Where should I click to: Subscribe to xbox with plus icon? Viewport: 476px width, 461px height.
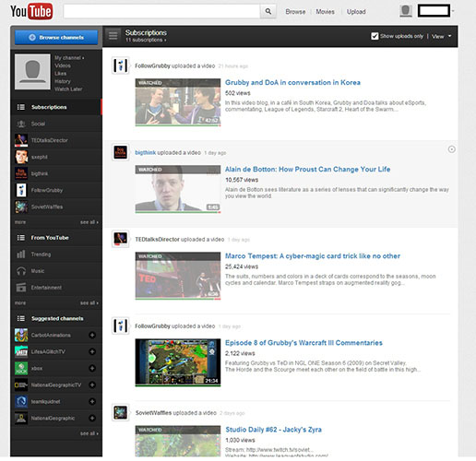coord(92,368)
